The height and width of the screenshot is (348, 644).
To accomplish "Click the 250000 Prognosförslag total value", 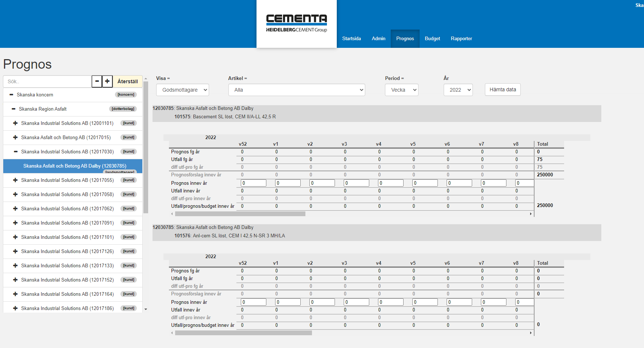I will pos(545,175).
